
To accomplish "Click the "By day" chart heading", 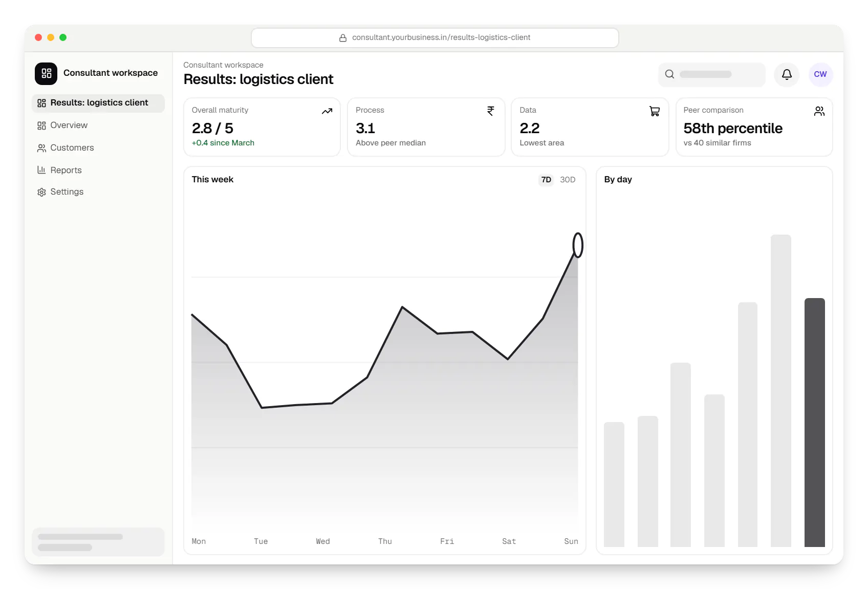I will [618, 180].
